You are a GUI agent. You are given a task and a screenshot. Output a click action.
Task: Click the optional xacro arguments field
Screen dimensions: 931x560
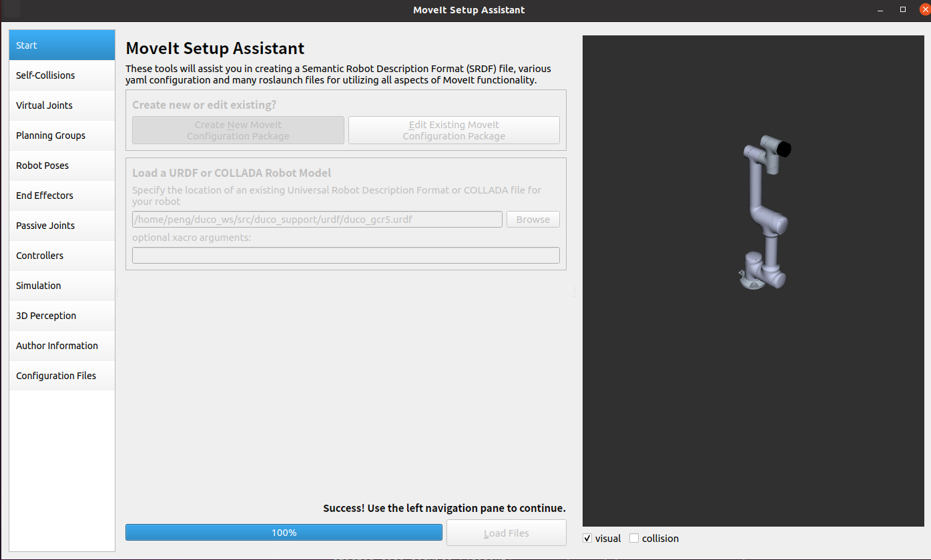[x=346, y=256]
